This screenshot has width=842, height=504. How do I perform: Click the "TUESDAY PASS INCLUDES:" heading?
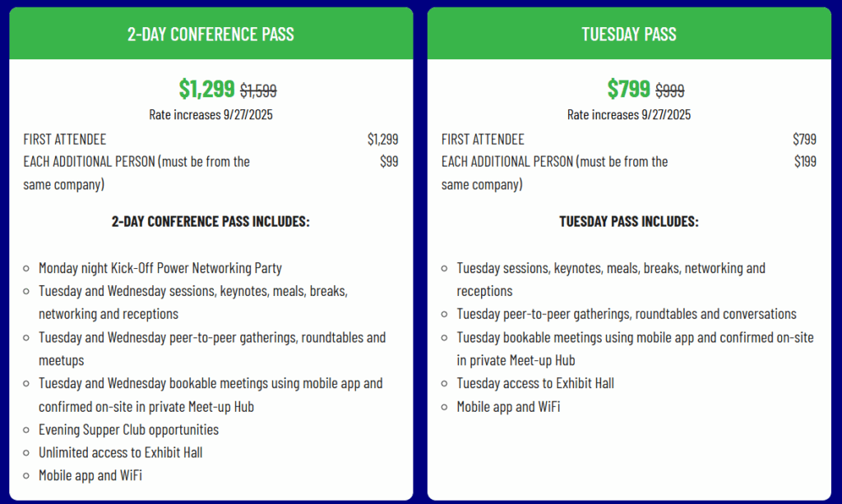pos(629,221)
